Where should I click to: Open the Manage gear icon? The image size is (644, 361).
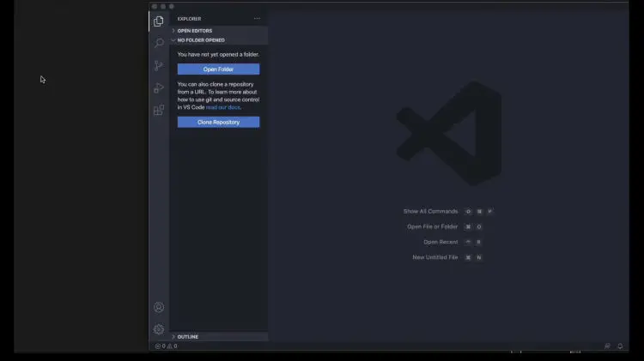point(159,329)
